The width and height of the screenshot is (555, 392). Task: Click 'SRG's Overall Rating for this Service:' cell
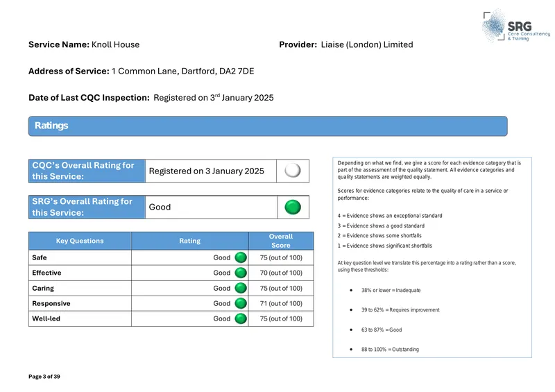click(x=87, y=207)
